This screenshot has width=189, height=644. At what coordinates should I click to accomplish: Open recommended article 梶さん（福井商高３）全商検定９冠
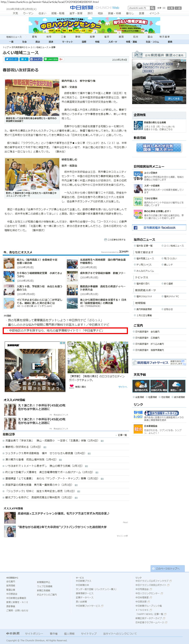(x=37, y=261)
